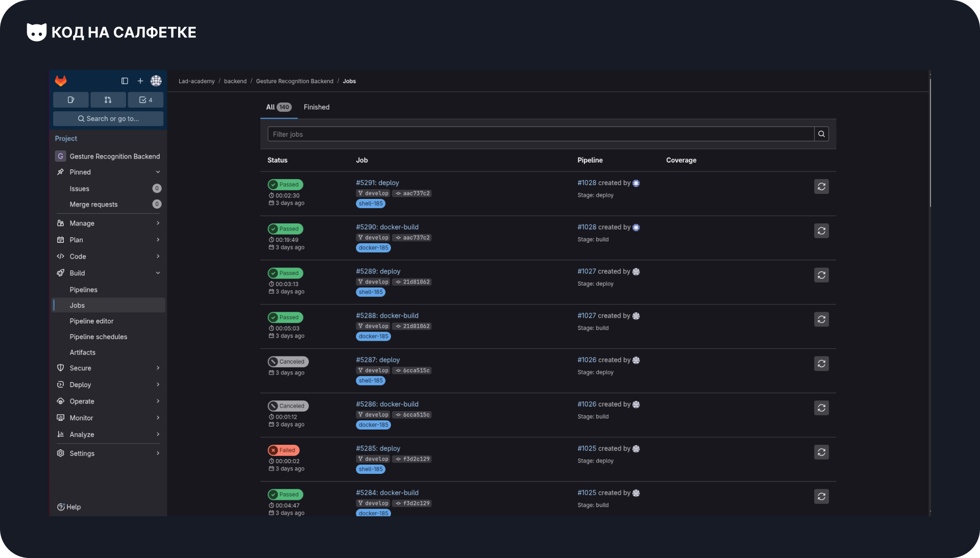Viewport: 980px width, 558px height.
Task: Click the plus create-new icon
Action: (140, 81)
